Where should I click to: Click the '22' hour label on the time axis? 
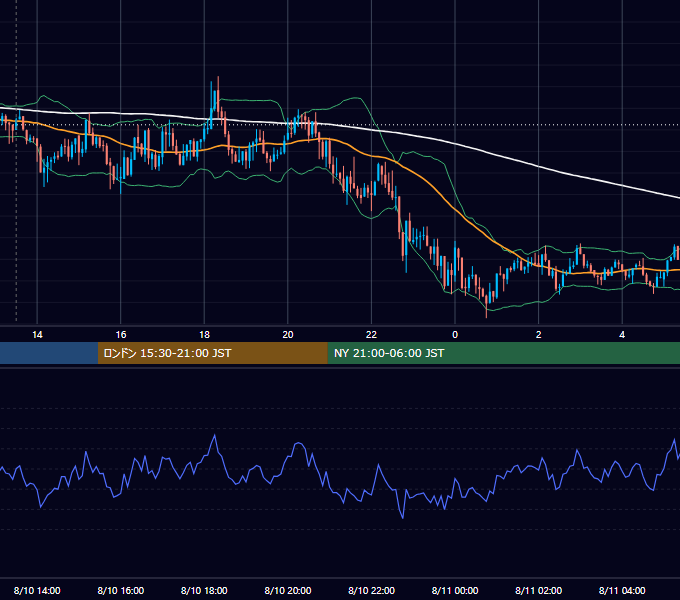tap(371, 335)
